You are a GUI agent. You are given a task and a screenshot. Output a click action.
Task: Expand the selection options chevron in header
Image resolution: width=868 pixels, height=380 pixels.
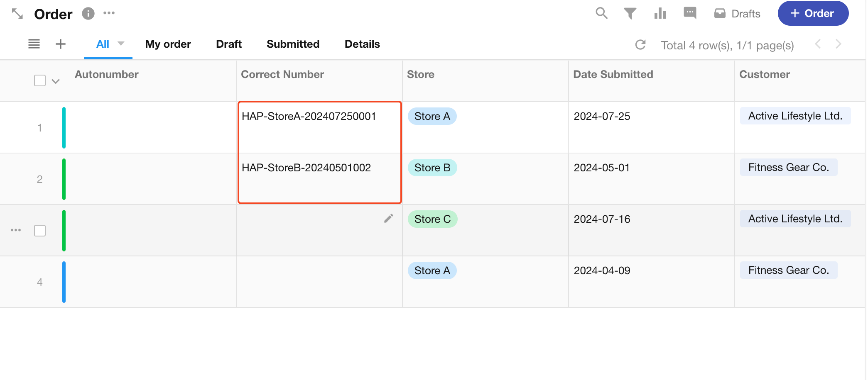[56, 81]
